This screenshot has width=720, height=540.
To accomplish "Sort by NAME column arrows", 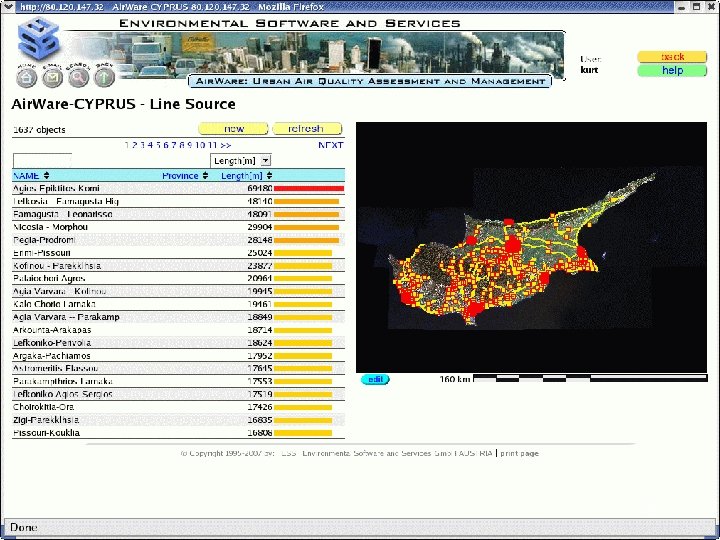I will pos(46,175).
